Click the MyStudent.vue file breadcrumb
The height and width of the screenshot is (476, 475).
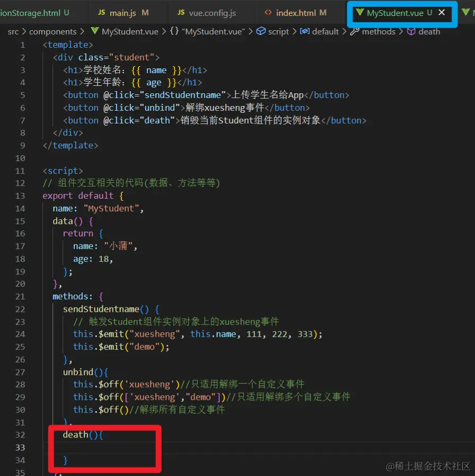(x=130, y=32)
